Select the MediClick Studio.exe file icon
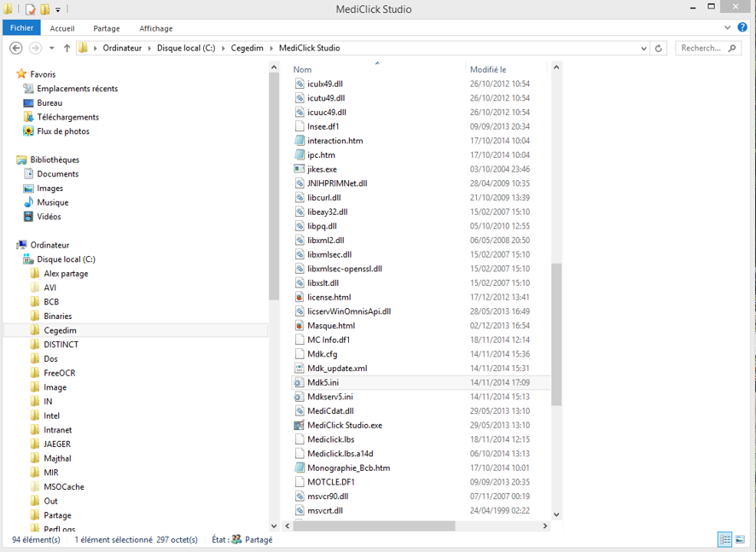The height and width of the screenshot is (552, 756). (x=299, y=425)
